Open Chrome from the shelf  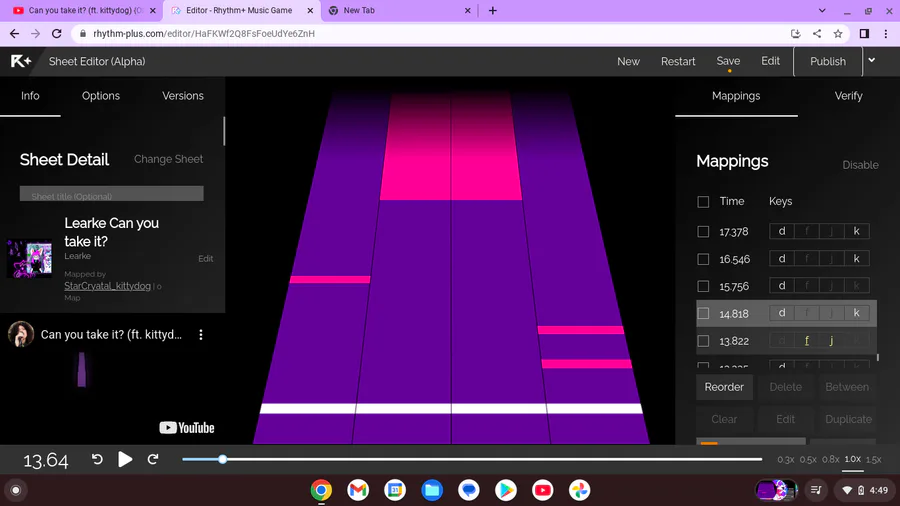[x=321, y=490]
